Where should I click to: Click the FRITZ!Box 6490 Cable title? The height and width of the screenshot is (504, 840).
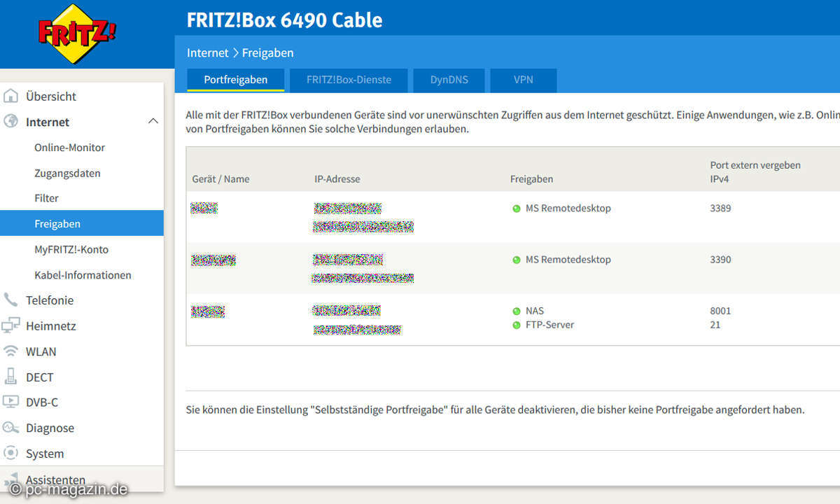tap(284, 20)
